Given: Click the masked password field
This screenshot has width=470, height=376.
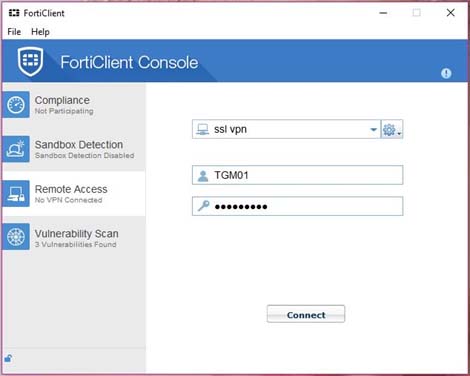Looking at the screenshot, I should point(297,206).
